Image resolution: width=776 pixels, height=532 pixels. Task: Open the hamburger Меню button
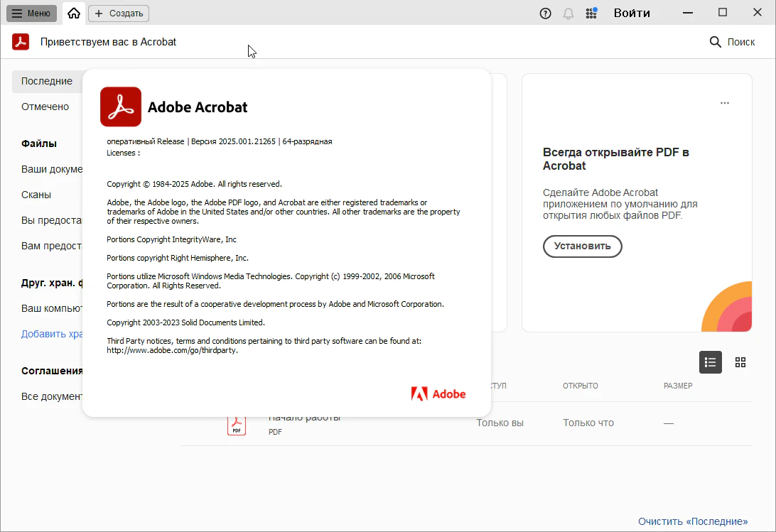31,13
